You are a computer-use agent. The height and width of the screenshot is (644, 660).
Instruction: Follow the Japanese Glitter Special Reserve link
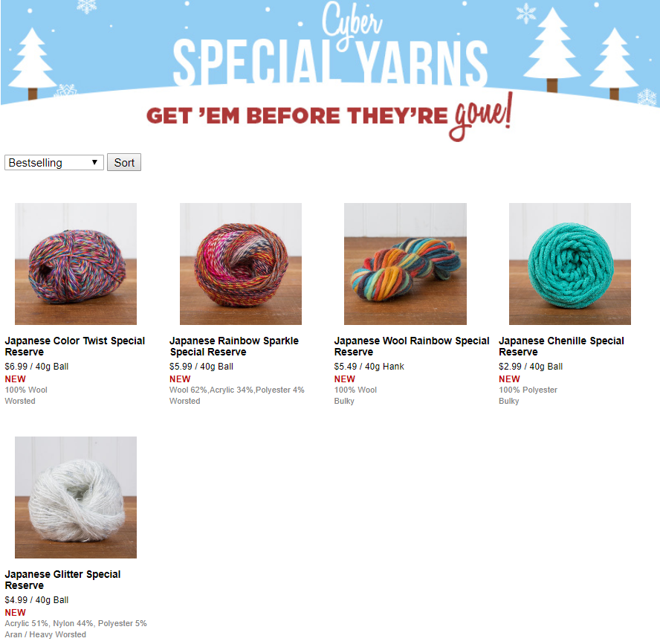click(x=62, y=579)
